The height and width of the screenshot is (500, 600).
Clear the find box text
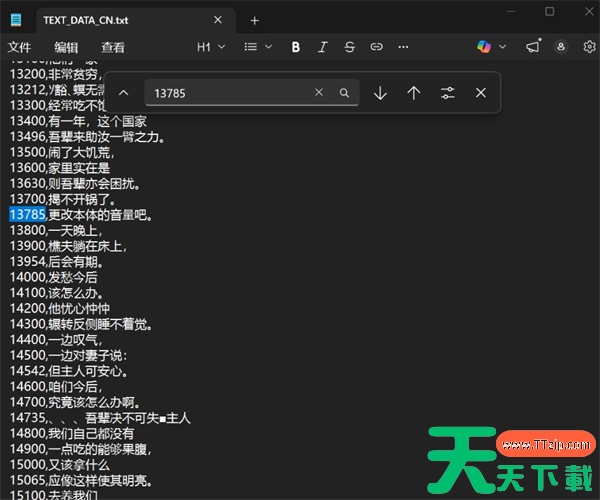coord(319,93)
